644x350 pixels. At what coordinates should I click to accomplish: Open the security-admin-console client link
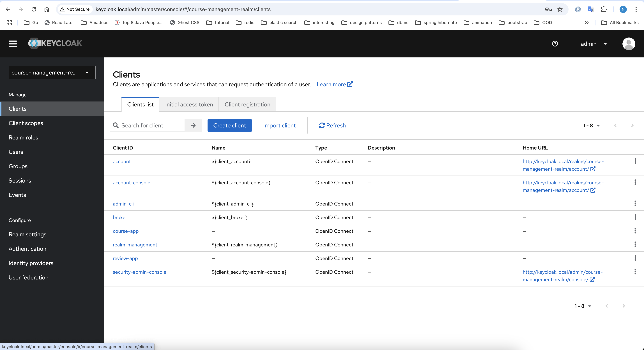pyautogui.click(x=139, y=272)
